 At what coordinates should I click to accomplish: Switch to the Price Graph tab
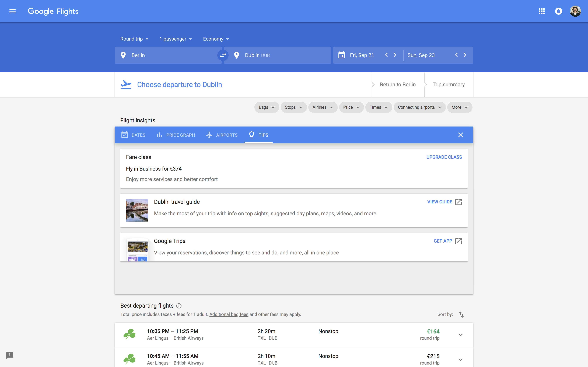point(176,135)
